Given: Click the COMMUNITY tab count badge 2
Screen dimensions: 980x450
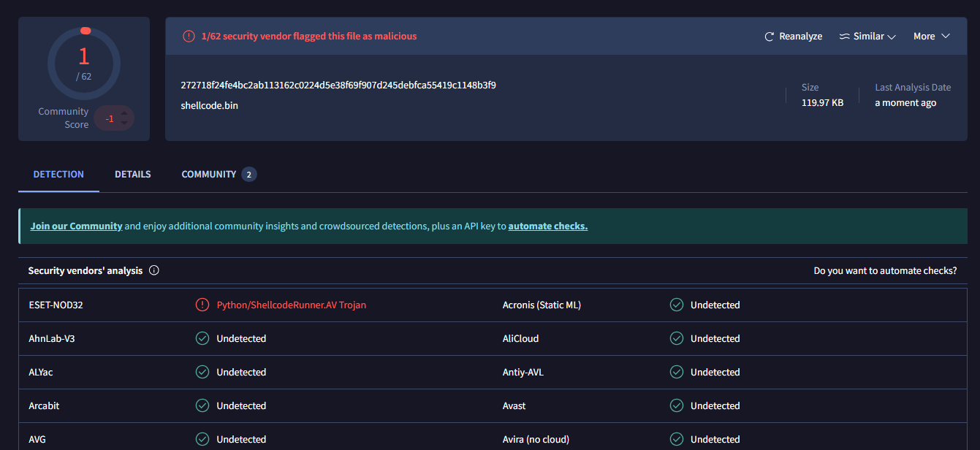Looking at the screenshot, I should tap(249, 175).
